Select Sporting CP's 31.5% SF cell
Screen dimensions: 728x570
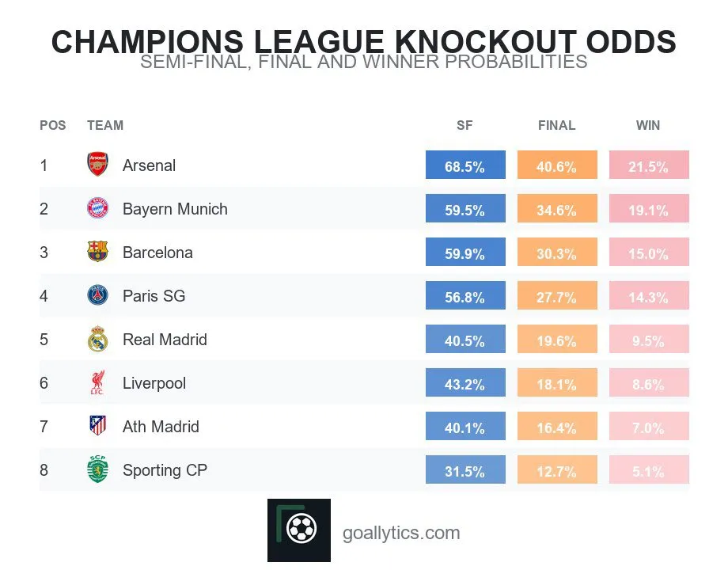[465, 469]
